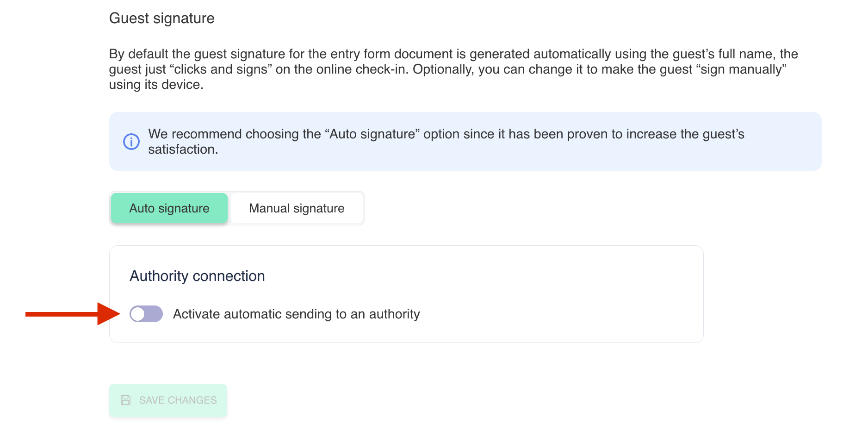Click the floppy disk icon on Save Changes

coord(125,400)
